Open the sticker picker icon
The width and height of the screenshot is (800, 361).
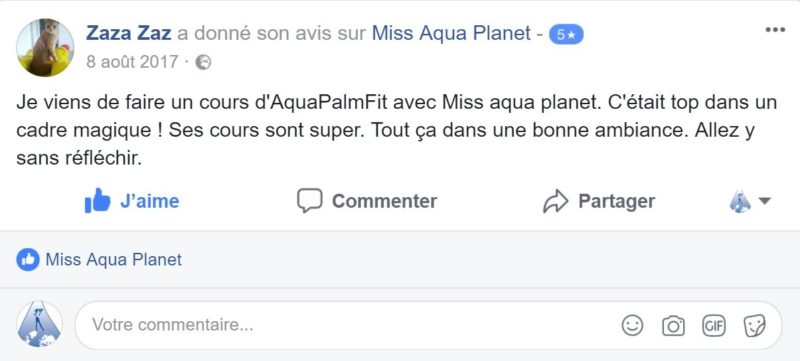point(754,325)
